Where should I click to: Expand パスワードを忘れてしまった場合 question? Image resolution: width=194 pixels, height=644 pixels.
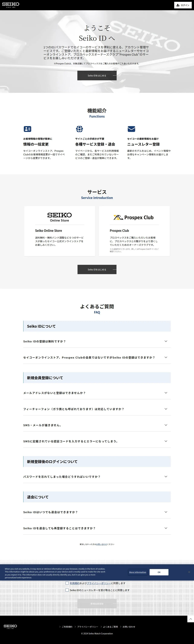[97, 477]
